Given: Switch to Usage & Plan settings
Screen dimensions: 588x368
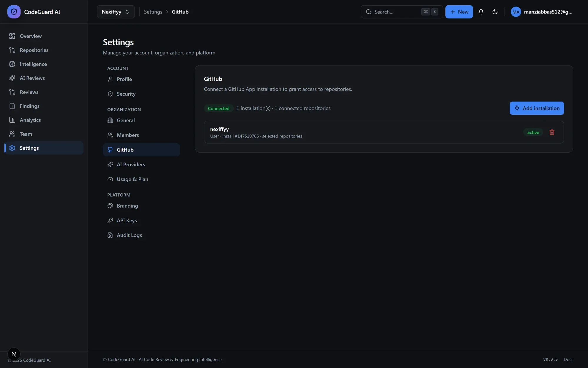Looking at the screenshot, I should click(141, 179).
